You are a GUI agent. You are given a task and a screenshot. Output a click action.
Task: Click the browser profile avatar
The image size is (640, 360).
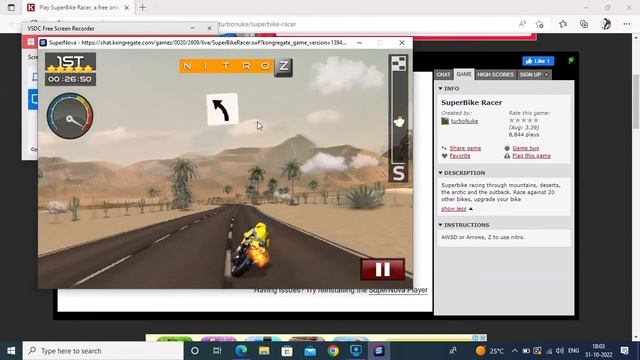click(x=606, y=24)
